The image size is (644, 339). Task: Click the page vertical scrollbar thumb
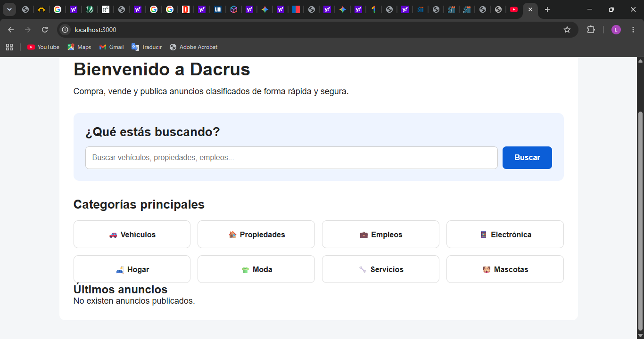640,221
